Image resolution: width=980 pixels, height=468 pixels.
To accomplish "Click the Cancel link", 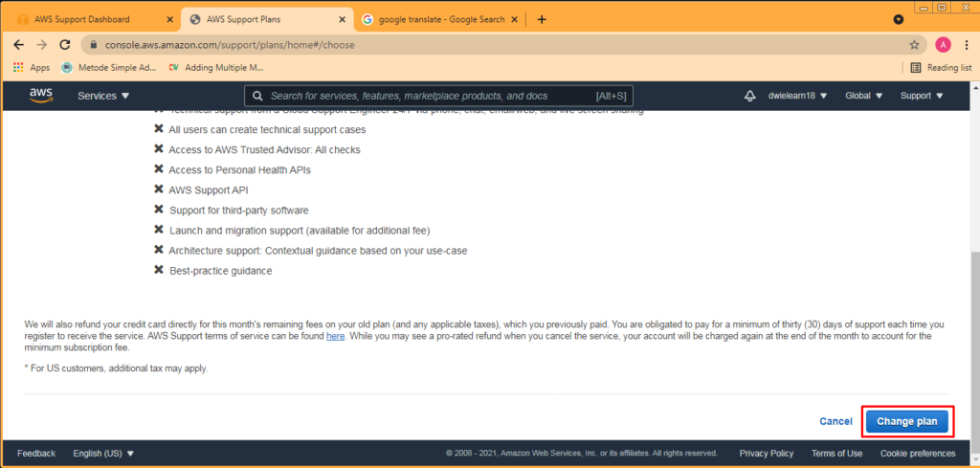I will pyautogui.click(x=835, y=421).
